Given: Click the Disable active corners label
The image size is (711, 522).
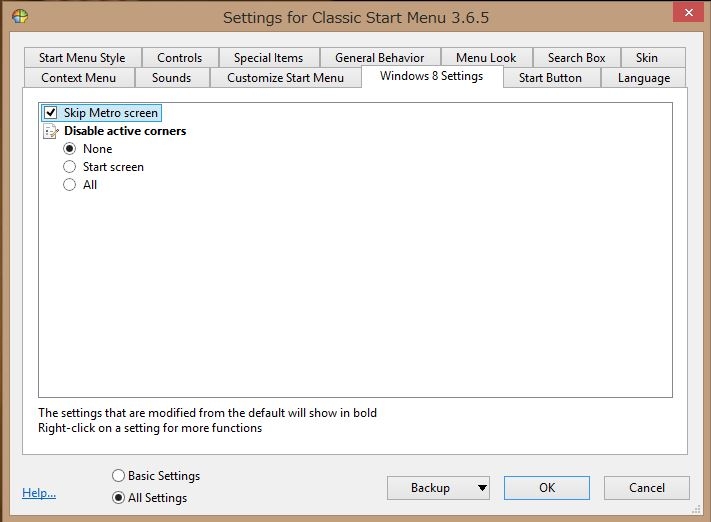Looking at the screenshot, I should pyautogui.click(x=125, y=131).
